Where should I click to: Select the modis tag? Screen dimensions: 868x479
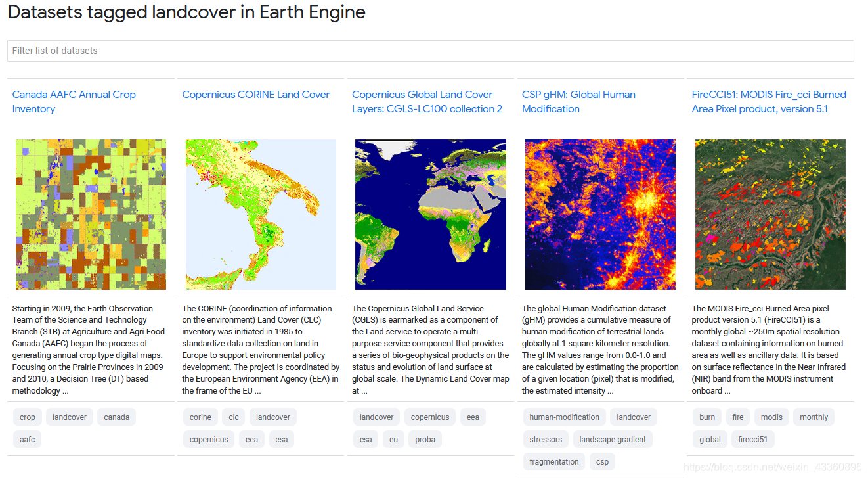tap(771, 417)
